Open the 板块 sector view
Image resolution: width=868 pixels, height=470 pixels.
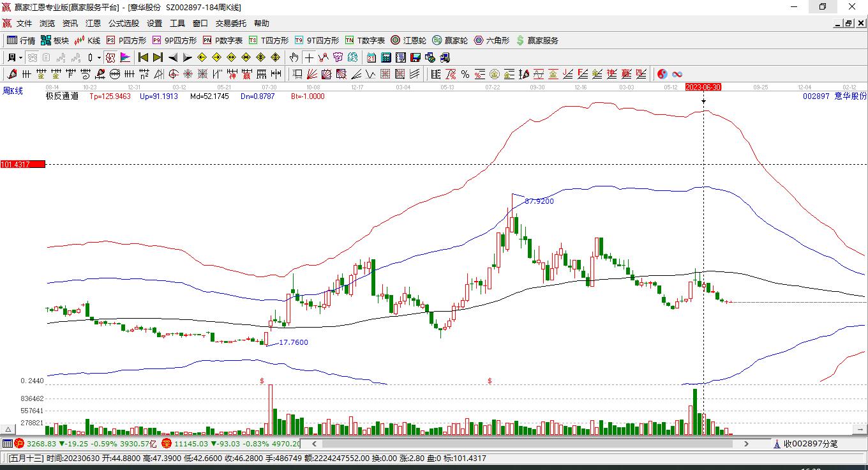(x=55, y=40)
